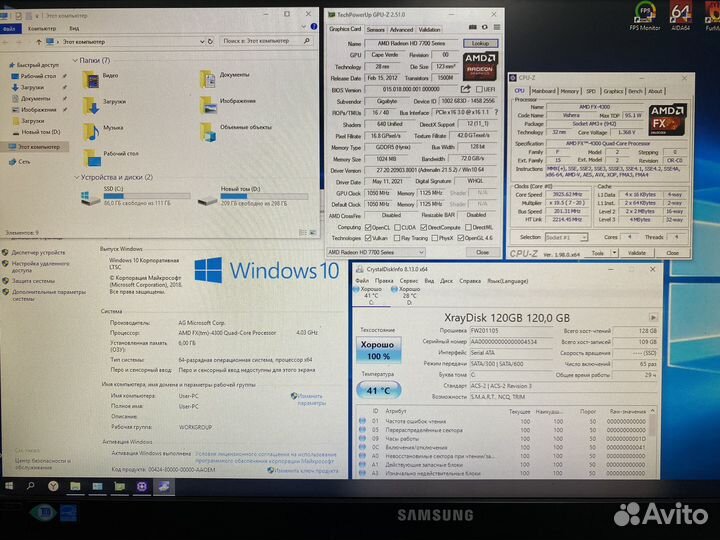
Task: Click the taskbar search magnifier icon
Action: click(31, 485)
